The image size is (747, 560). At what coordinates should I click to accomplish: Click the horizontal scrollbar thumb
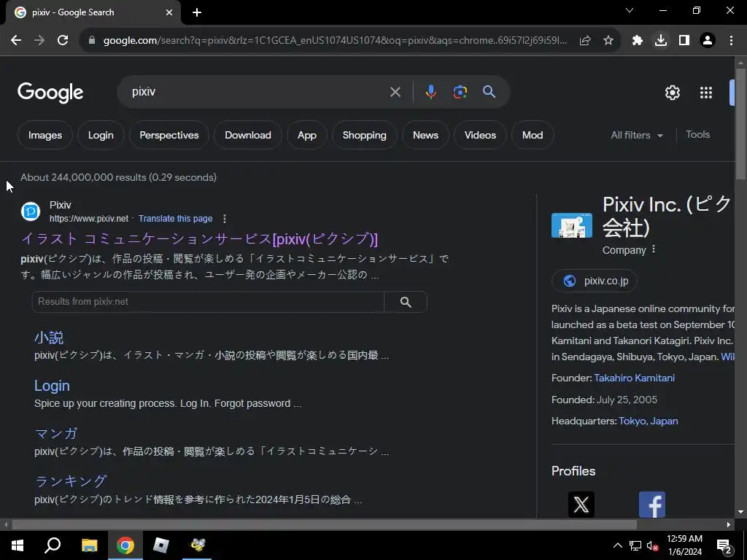pos(324,525)
